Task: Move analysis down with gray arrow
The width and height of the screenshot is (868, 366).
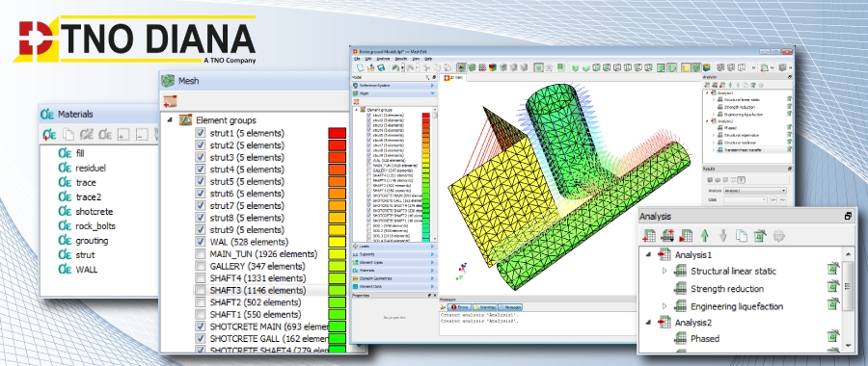Action: coord(723,236)
